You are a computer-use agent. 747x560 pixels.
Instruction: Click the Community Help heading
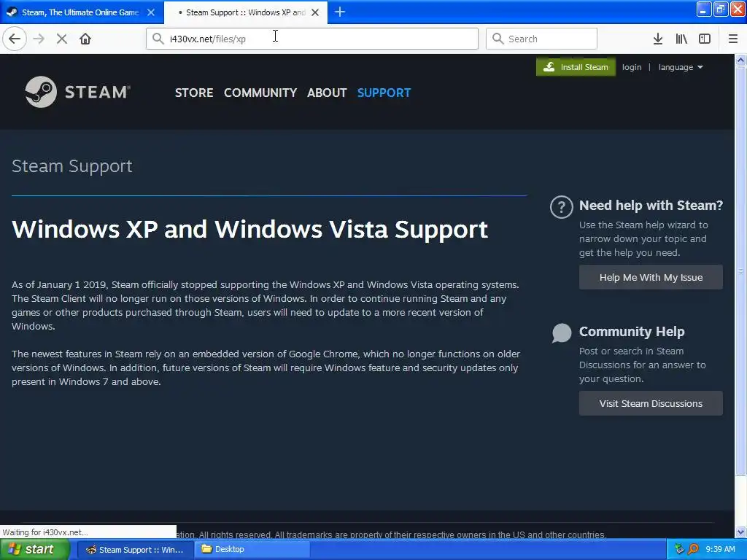pyautogui.click(x=632, y=332)
